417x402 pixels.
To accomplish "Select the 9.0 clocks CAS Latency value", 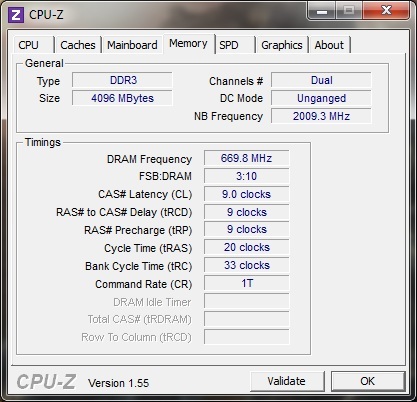I will 247,194.
